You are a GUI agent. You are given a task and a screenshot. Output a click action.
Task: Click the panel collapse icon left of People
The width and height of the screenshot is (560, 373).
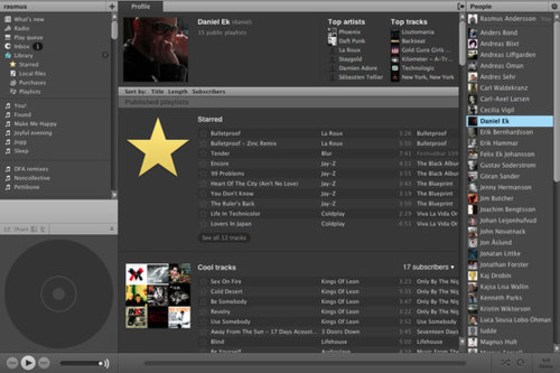click(461, 6)
